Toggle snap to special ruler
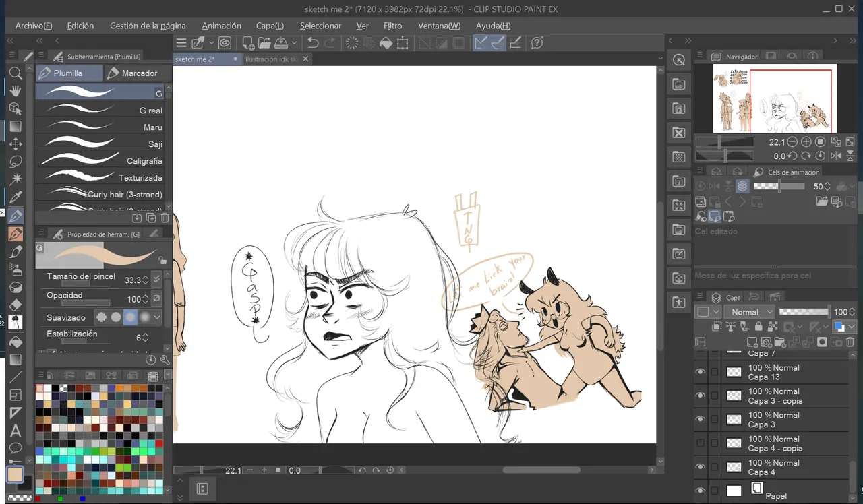This screenshot has height=504, width=863. click(498, 43)
